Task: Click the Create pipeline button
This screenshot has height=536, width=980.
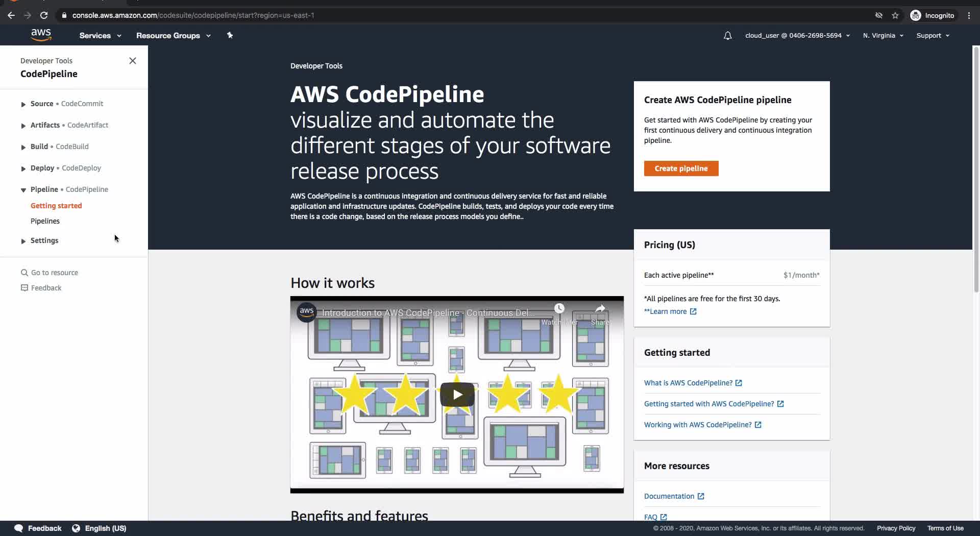Action: click(681, 168)
